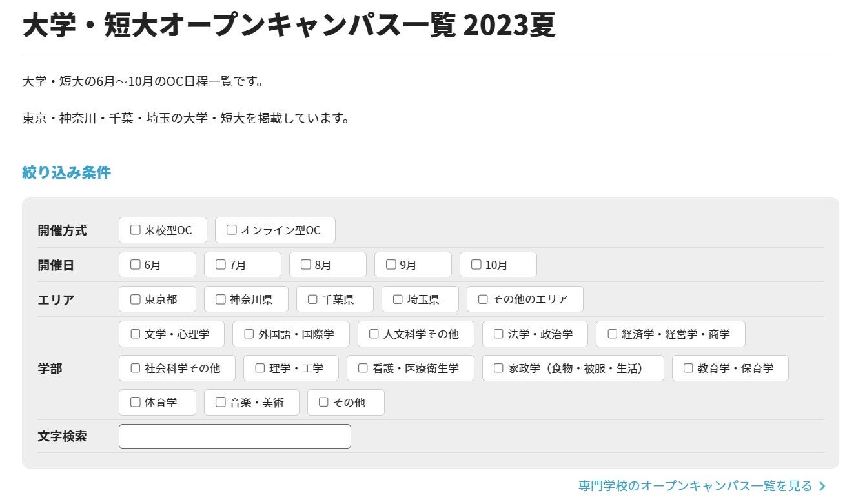Filter by 東京都 area
Image resolution: width=856 pixels, height=504 pixels.
136,299
